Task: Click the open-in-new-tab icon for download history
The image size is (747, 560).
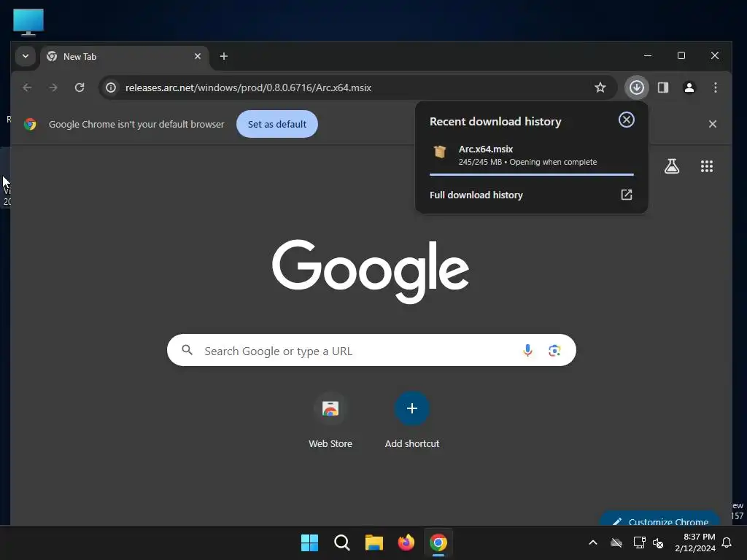Action: click(627, 195)
